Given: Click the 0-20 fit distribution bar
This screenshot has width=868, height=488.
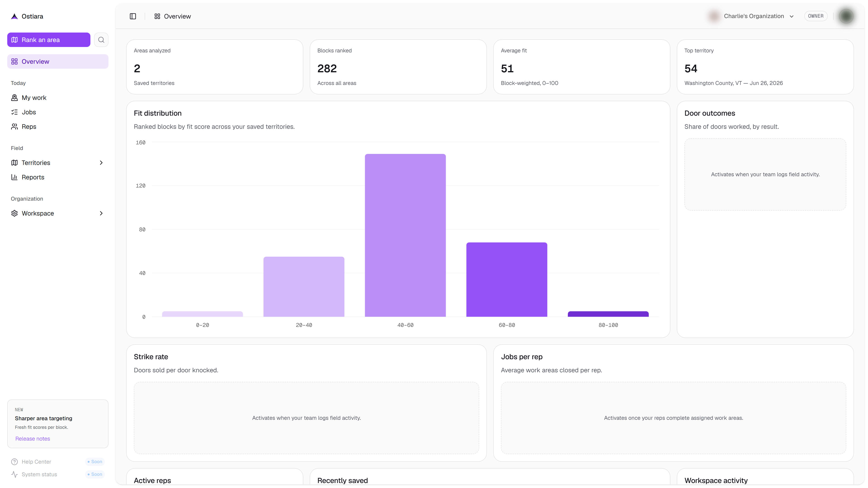Looking at the screenshot, I should 202,314.
